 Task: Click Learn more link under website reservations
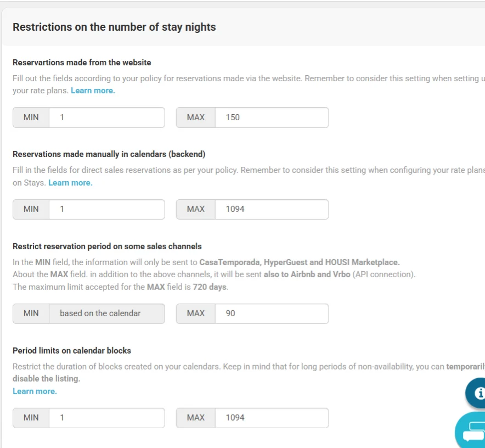coord(93,91)
